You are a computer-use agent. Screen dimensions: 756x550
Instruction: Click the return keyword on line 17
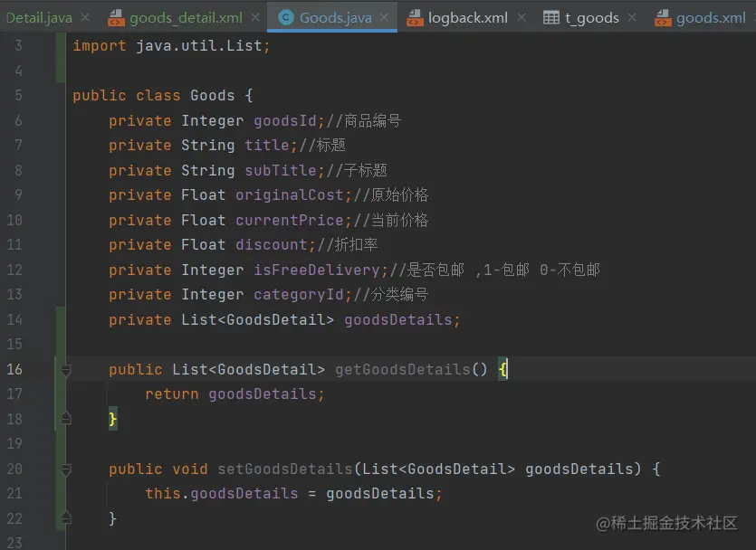click(172, 394)
